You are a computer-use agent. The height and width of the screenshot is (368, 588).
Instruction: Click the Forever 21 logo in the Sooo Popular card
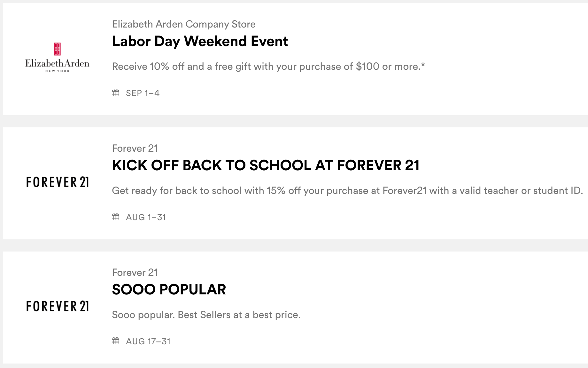[58, 306]
